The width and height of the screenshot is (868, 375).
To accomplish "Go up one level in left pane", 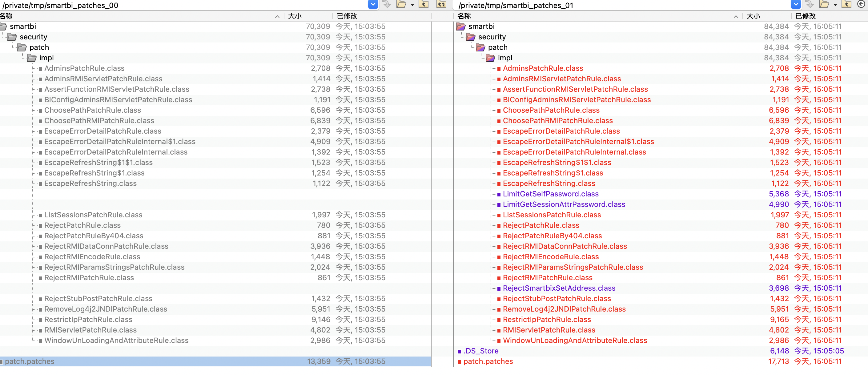I will [x=424, y=5].
